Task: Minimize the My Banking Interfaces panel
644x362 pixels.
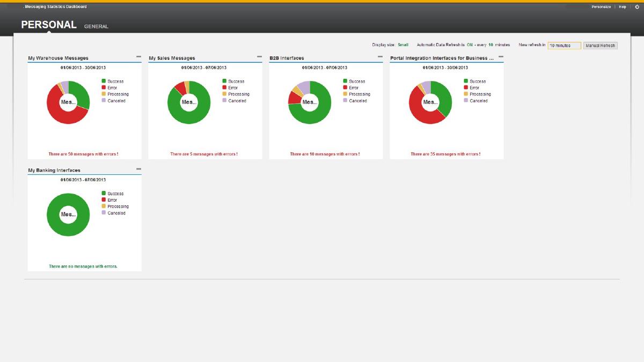Action: tap(138, 169)
